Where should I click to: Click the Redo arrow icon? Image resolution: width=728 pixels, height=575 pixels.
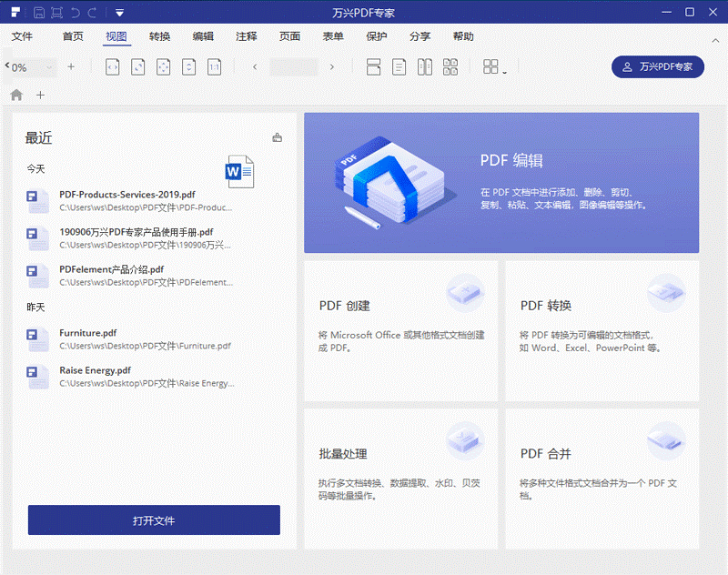[x=94, y=13]
